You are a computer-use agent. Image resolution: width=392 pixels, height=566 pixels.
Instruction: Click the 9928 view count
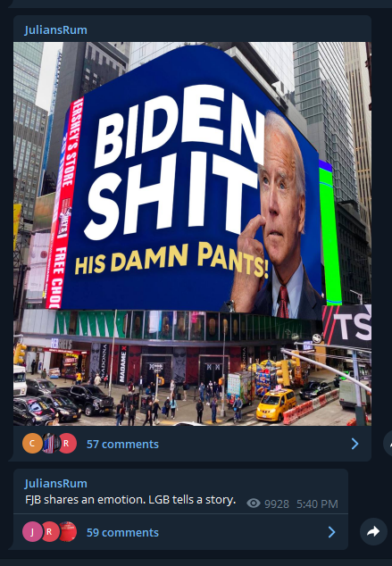277,504
